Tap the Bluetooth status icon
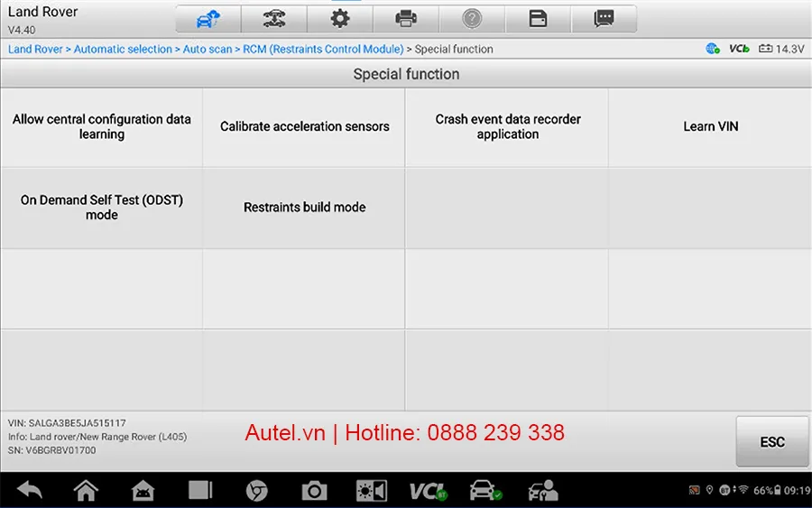This screenshot has height=508, width=812. 726,490
